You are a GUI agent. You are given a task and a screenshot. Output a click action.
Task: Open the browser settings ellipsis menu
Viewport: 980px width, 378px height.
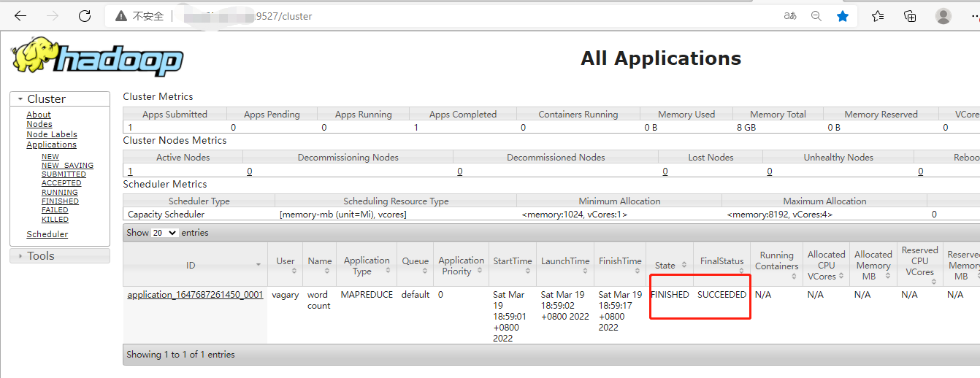coord(974,16)
